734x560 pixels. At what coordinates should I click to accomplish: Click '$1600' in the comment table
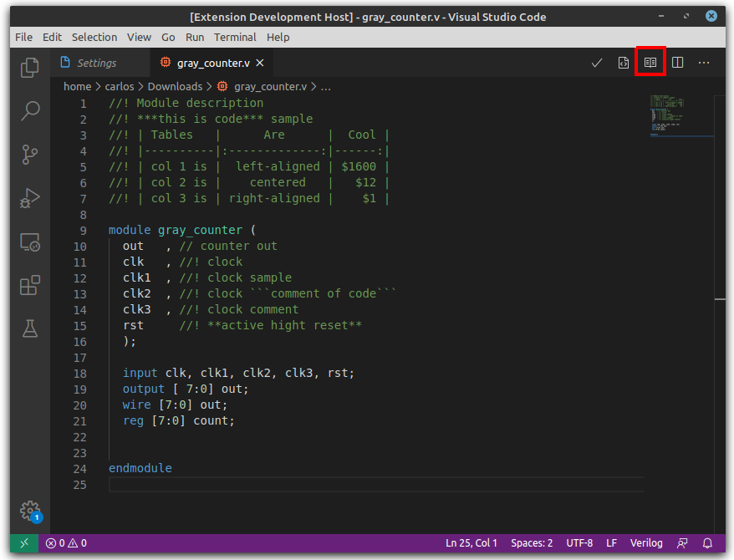pyautogui.click(x=359, y=166)
